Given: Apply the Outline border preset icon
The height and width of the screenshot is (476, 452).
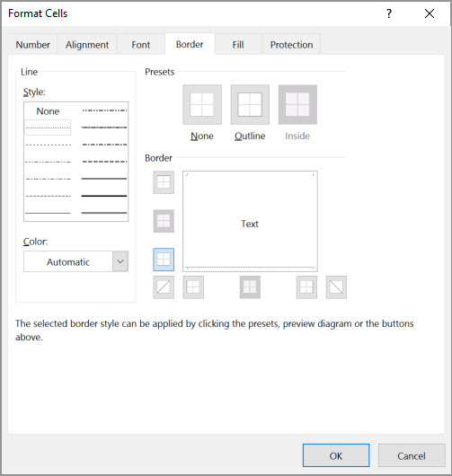Looking at the screenshot, I should coord(250,105).
